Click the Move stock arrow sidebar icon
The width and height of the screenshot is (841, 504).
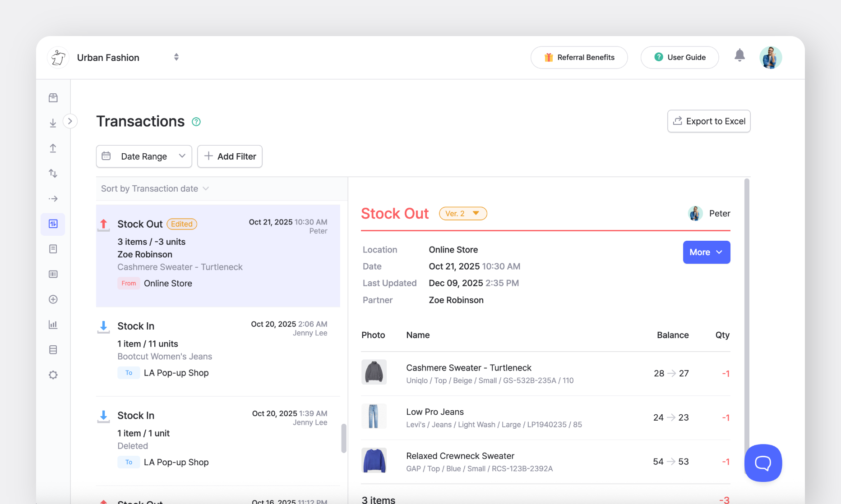coord(53,199)
